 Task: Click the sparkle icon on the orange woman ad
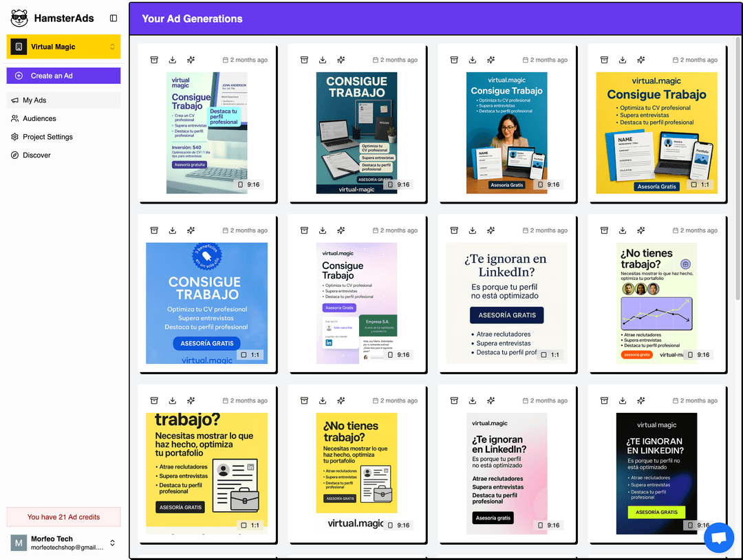(x=491, y=60)
